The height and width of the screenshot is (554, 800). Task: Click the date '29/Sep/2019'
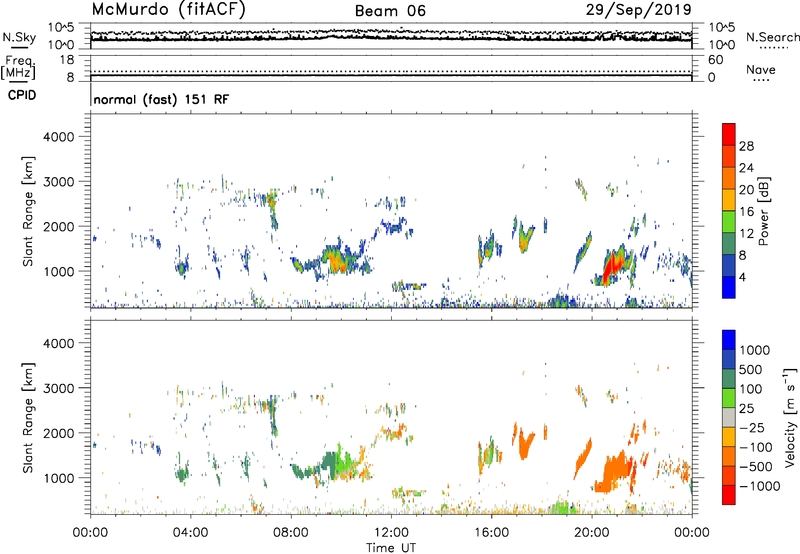pos(638,9)
